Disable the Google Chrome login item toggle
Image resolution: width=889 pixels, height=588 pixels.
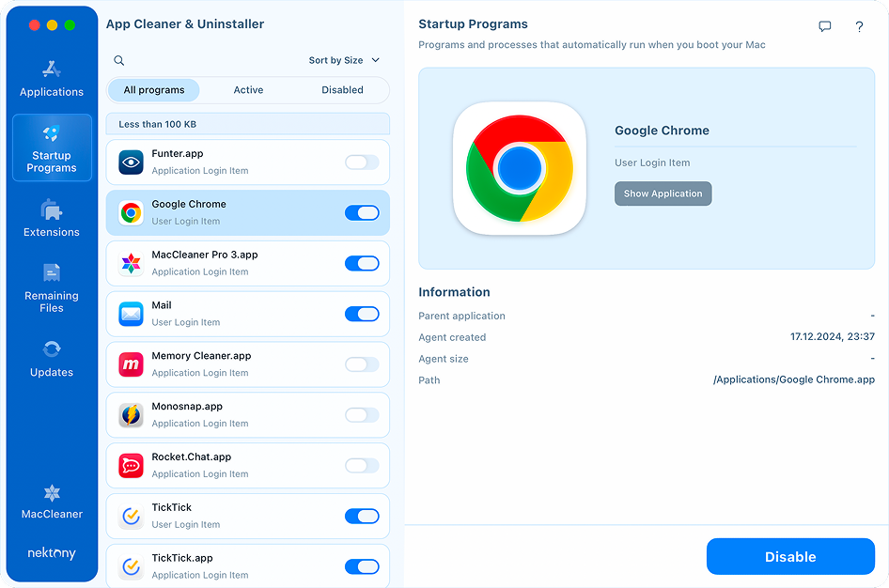pos(362,213)
